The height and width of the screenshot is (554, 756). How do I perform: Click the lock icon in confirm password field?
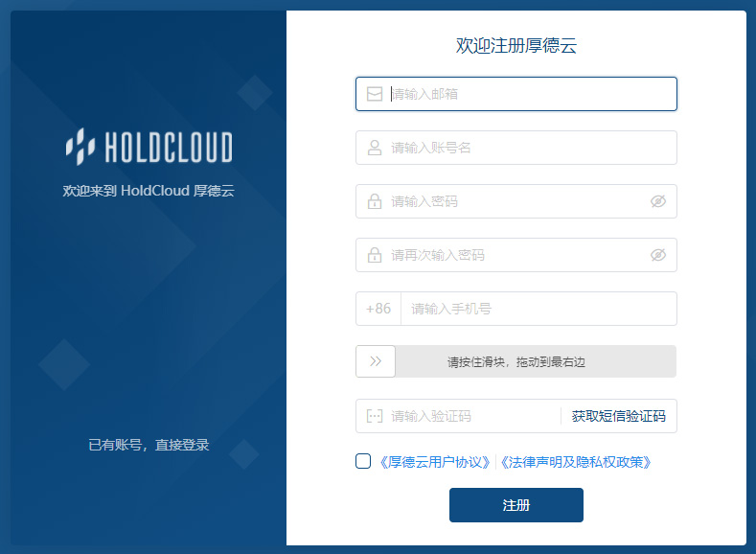click(374, 255)
